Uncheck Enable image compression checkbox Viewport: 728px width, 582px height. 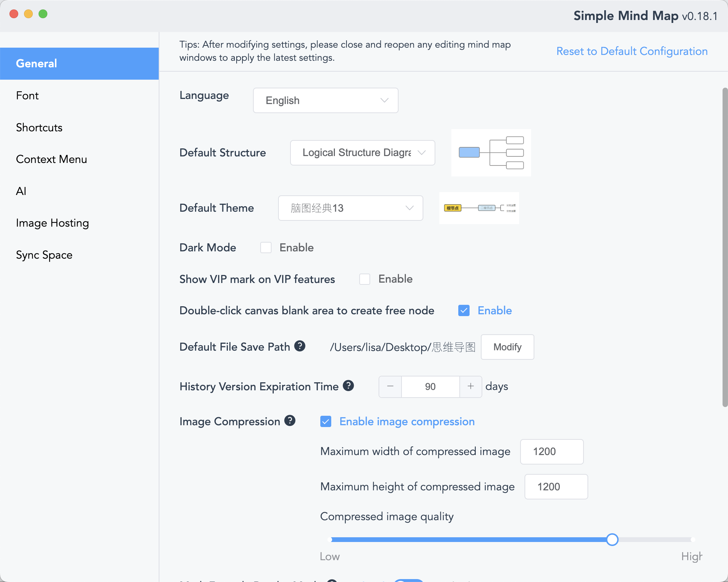pos(326,422)
